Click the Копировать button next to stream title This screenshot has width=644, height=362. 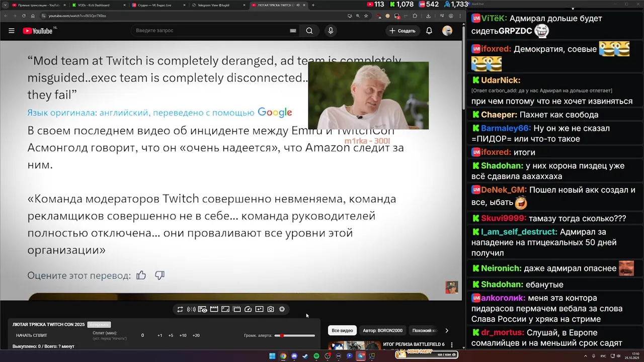click(x=99, y=325)
